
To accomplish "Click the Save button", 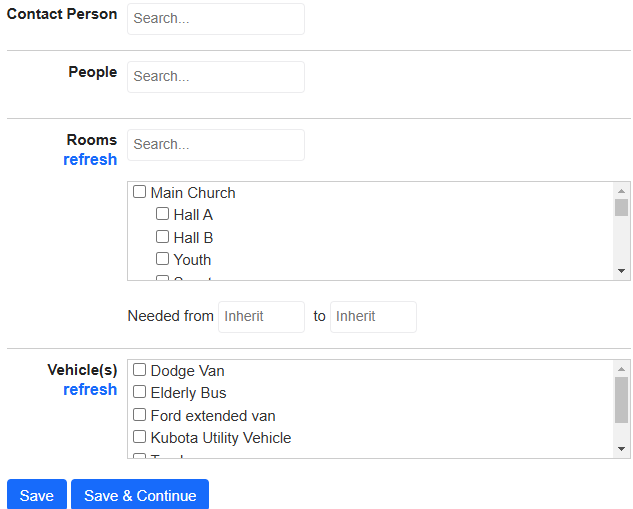I will (x=37, y=495).
